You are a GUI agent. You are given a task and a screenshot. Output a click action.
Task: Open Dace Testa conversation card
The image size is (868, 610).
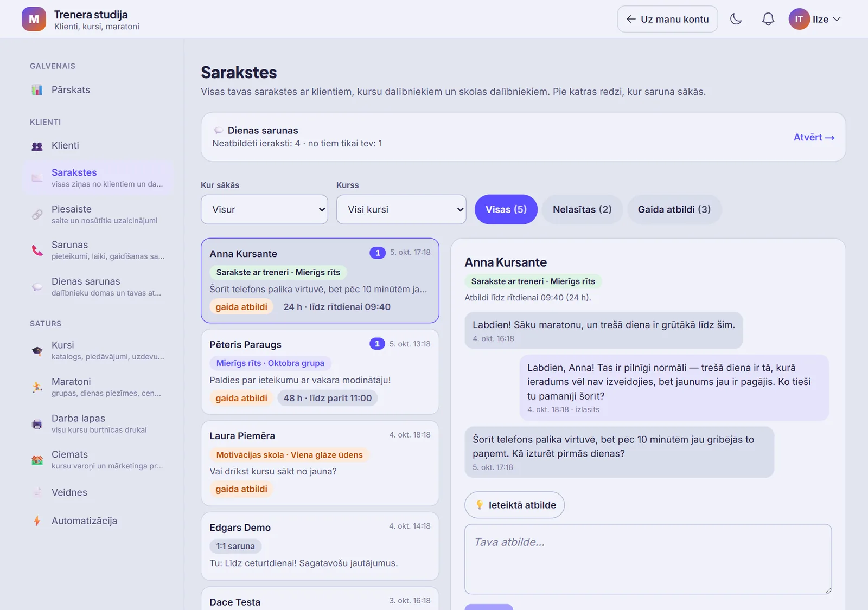(x=320, y=599)
